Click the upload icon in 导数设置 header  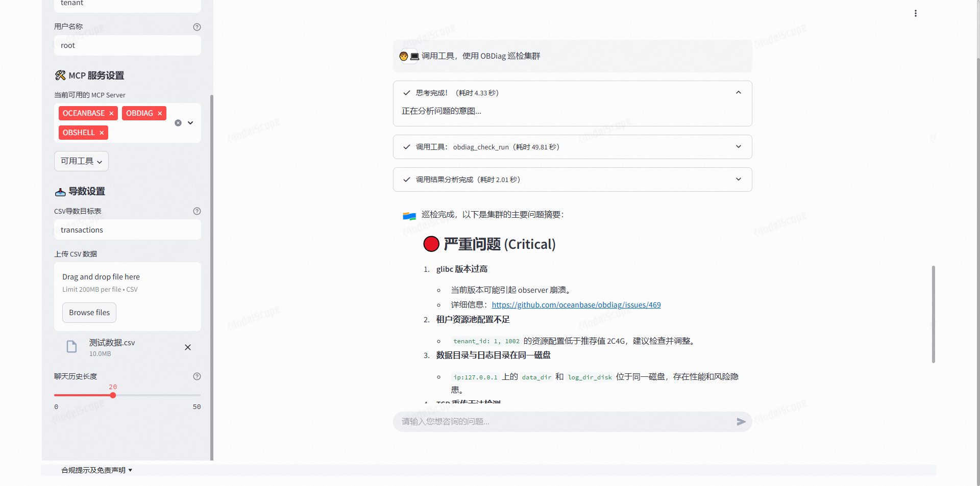(x=60, y=192)
